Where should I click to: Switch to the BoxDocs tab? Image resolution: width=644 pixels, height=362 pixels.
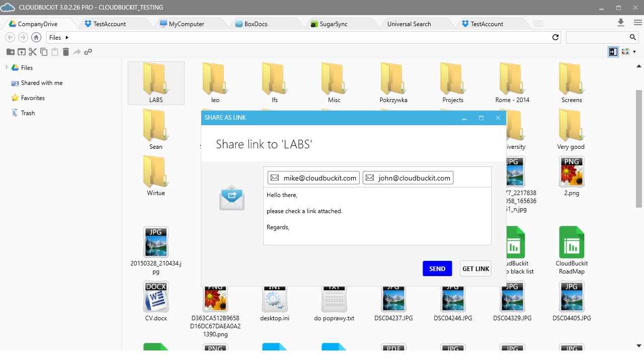[256, 24]
